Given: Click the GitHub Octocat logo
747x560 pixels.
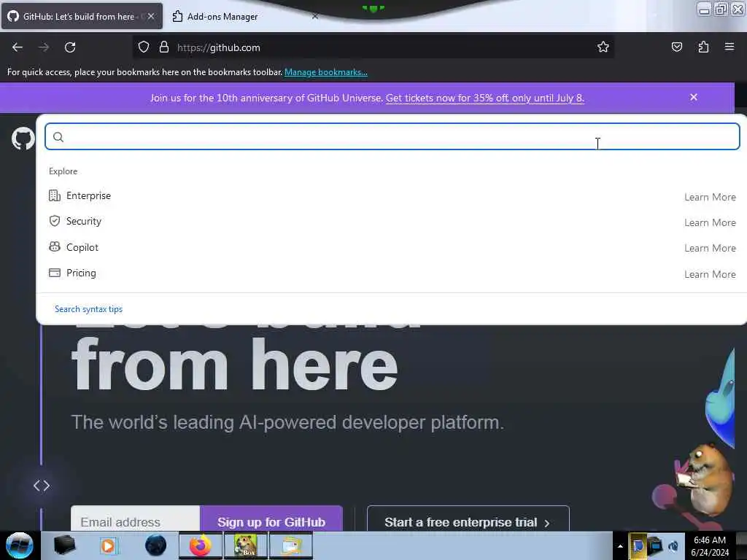Looking at the screenshot, I should 23,139.
